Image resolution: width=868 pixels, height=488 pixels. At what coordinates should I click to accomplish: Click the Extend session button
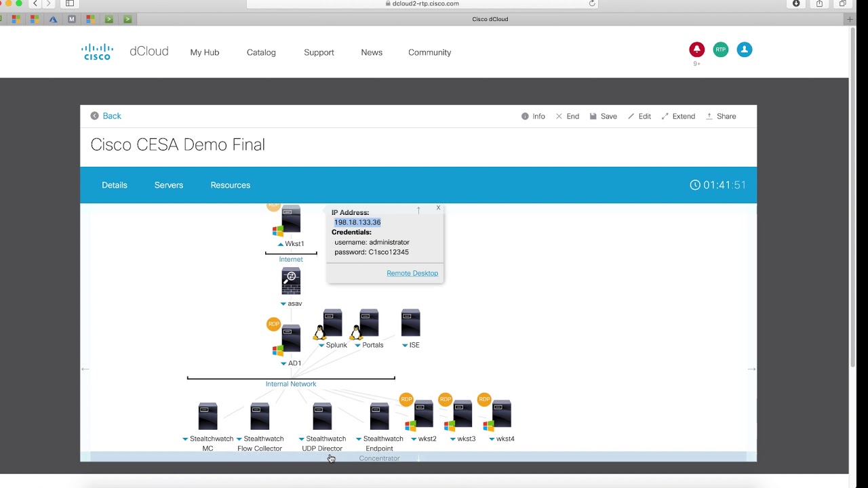coord(678,117)
